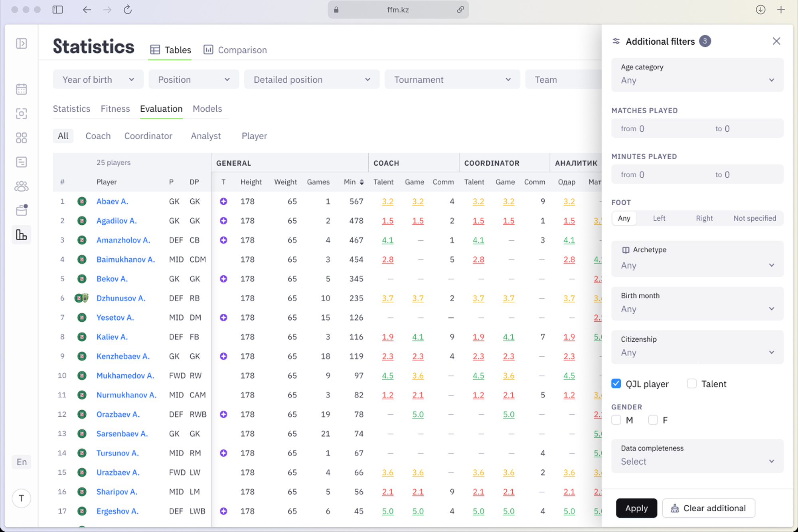The height and width of the screenshot is (532, 798).
Task: Enable the Talent checkbox
Action: pyautogui.click(x=691, y=384)
